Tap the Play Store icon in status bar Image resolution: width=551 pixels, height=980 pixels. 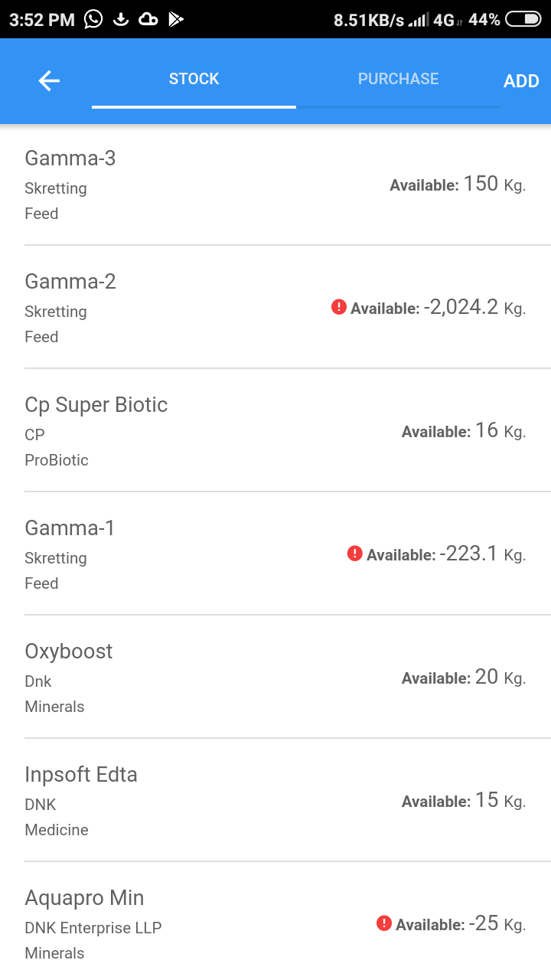[x=176, y=19]
